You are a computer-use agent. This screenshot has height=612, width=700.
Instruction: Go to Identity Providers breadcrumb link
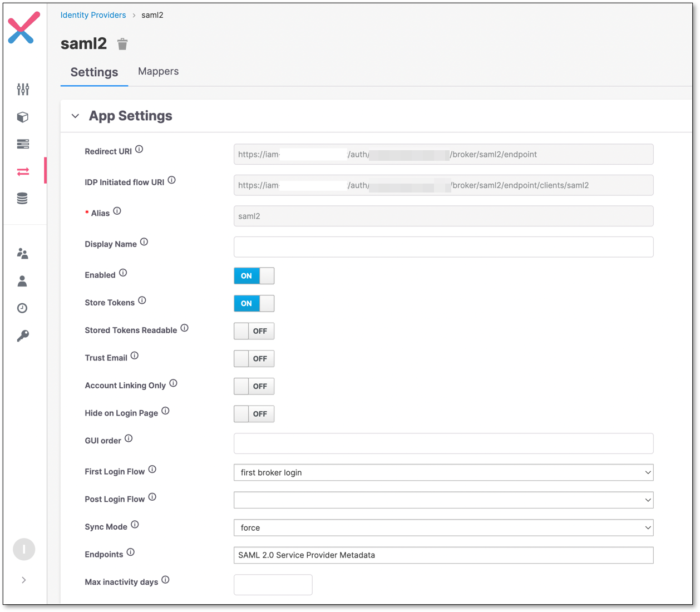[93, 15]
